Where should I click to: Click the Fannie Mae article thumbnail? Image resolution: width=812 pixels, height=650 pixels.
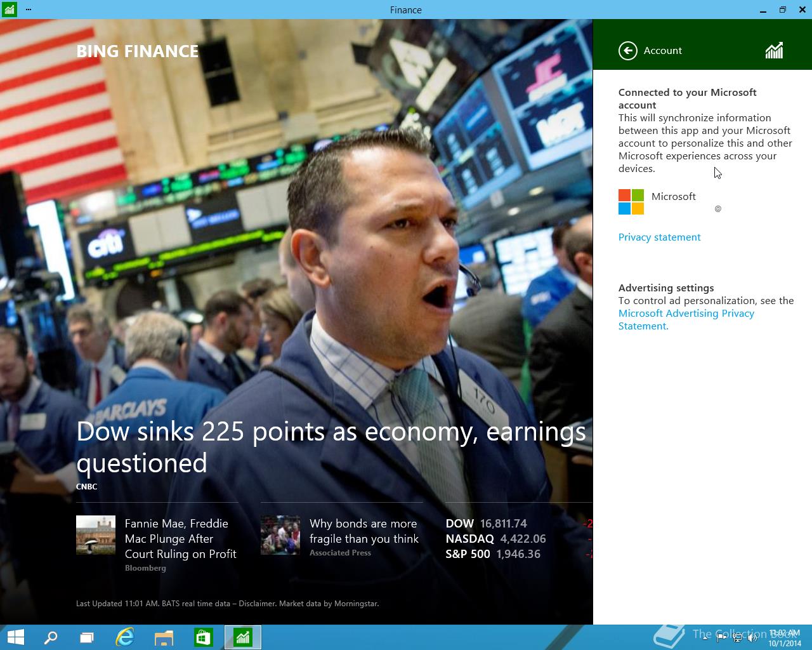coord(96,535)
